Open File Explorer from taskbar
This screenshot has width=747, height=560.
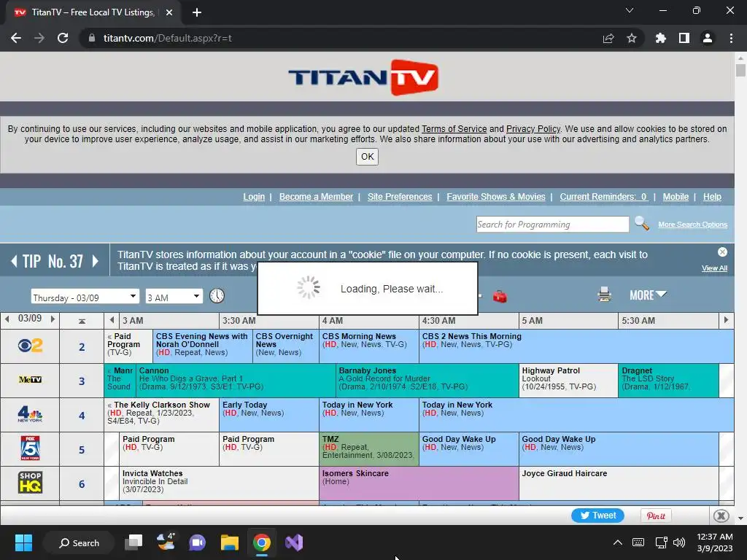pos(230,542)
